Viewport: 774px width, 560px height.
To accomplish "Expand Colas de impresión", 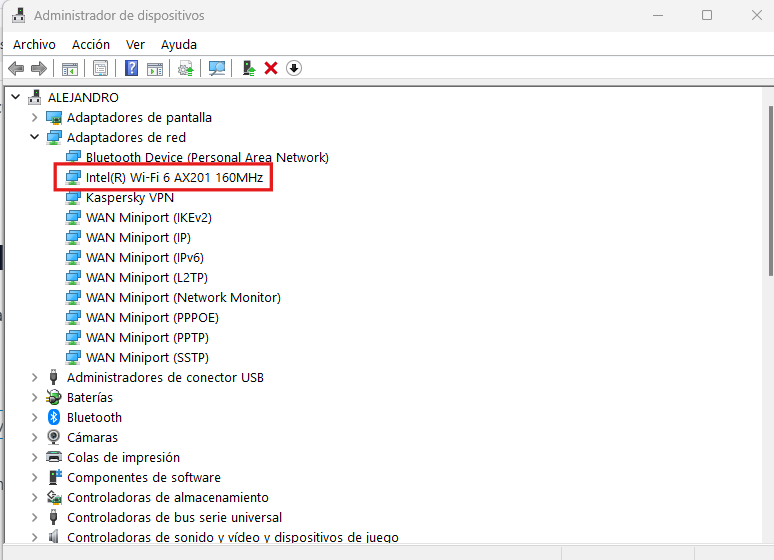I will (x=35, y=457).
